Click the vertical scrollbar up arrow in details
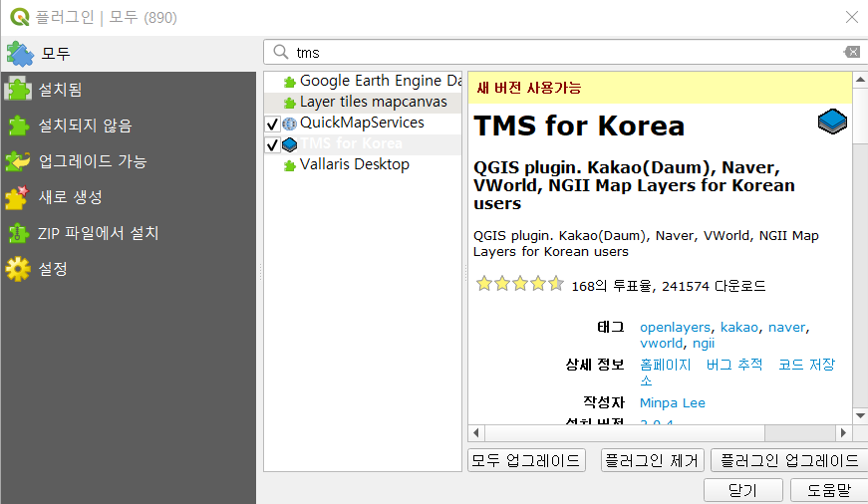Image resolution: width=868 pixels, height=504 pixels. click(860, 80)
